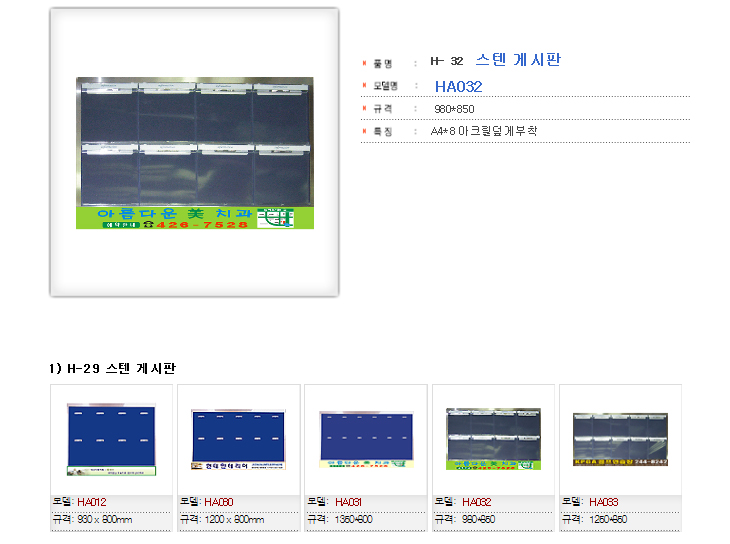Click the HA031 model label
Screen dimensions: 730x544
click(347, 502)
